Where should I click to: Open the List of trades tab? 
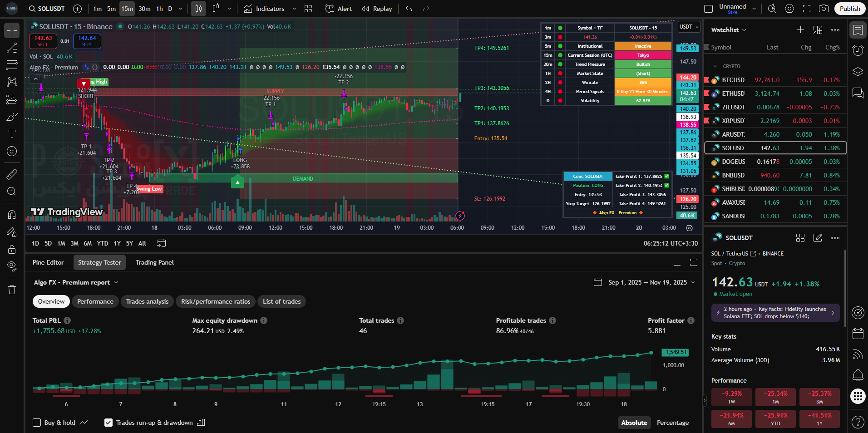click(x=281, y=301)
